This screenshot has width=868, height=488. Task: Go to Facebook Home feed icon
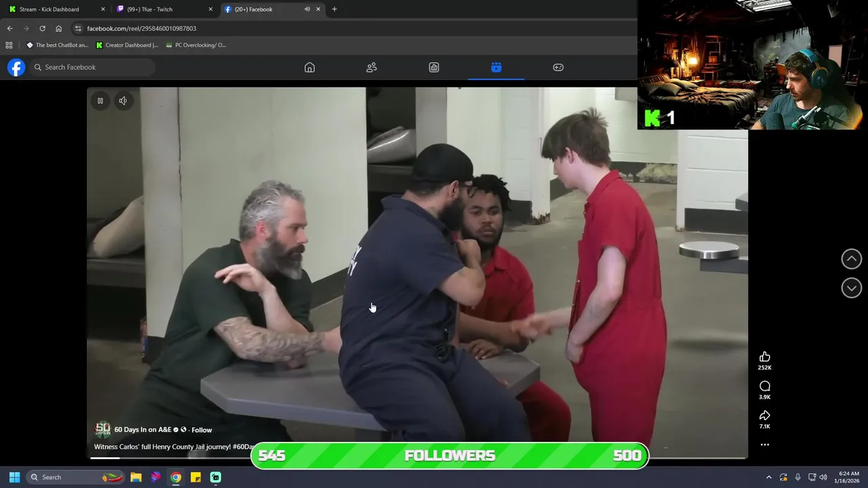[x=309, y=67]
